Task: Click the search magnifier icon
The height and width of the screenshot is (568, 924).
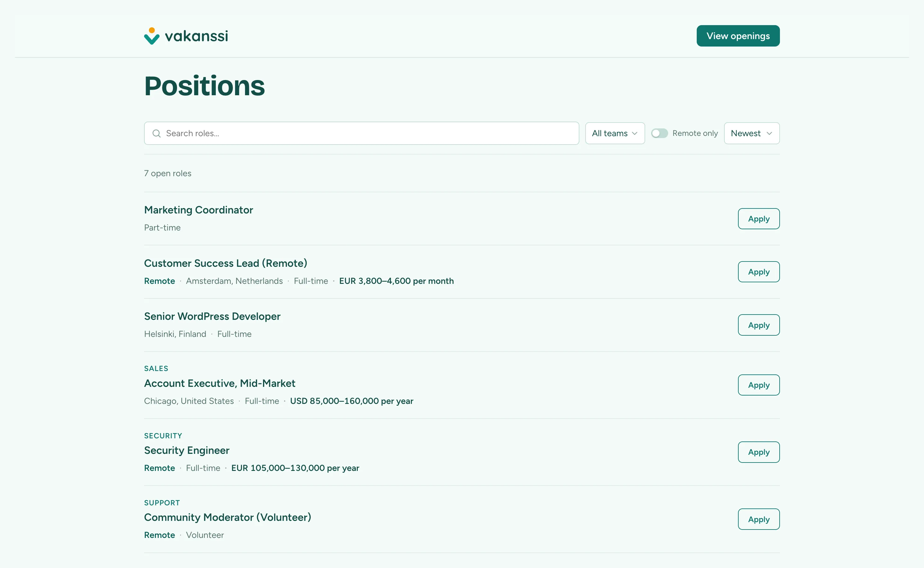Action: coord(156,133)
